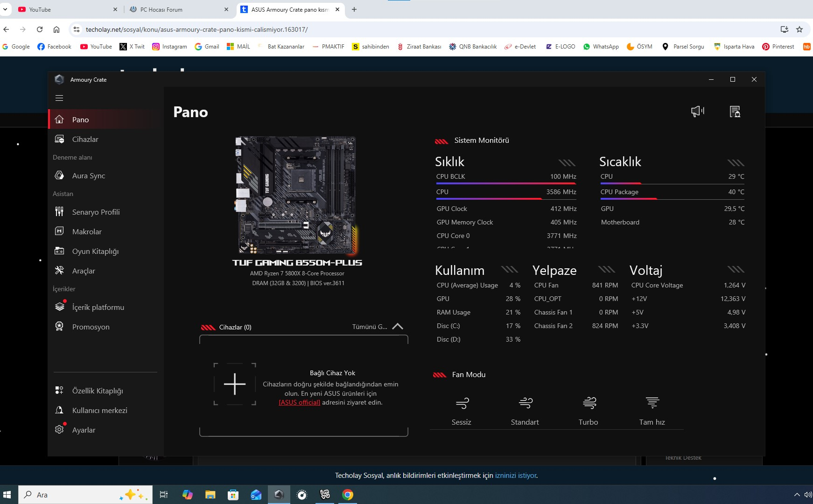Open the Pinterest bookmark
Image resolution: width=813 pixels, height=504 pixels.
point(778,47)
